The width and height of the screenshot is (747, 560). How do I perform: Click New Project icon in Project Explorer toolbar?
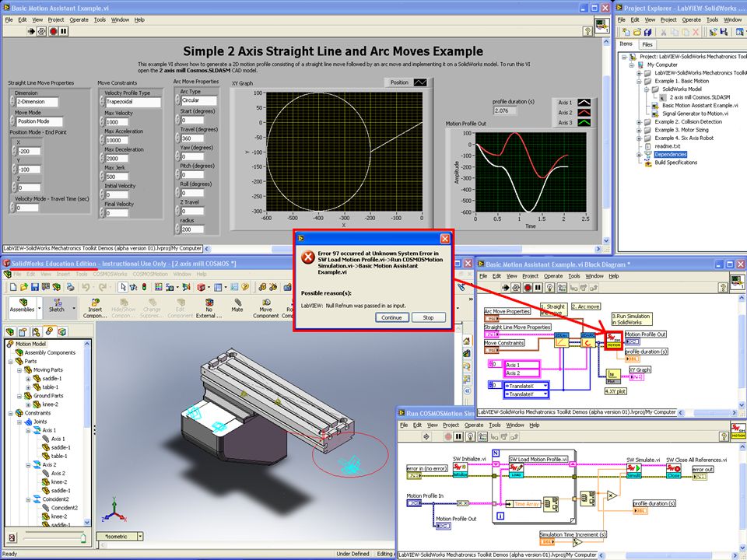click(626, 32)
